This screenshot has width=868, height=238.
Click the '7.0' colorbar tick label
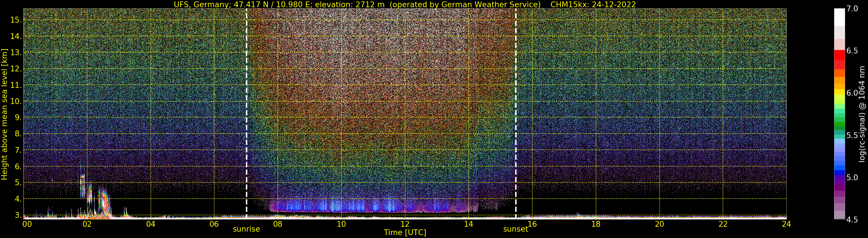(852, 8)
